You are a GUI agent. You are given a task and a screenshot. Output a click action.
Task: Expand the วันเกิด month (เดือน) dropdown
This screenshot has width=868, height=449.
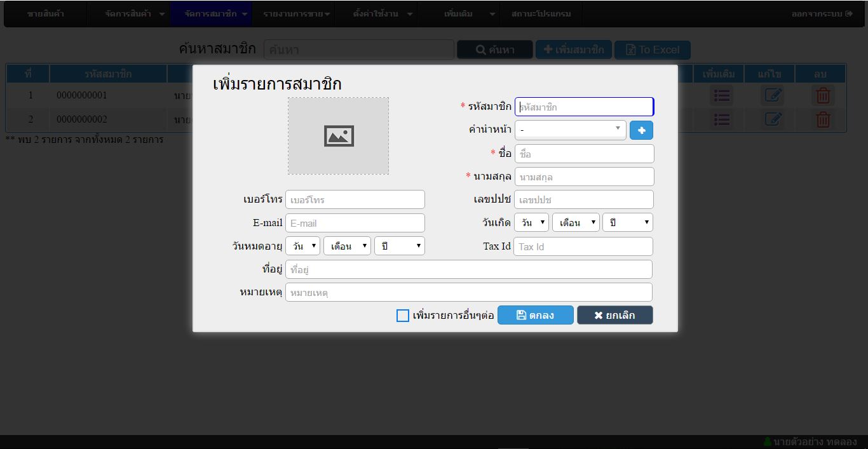point(576,223)
